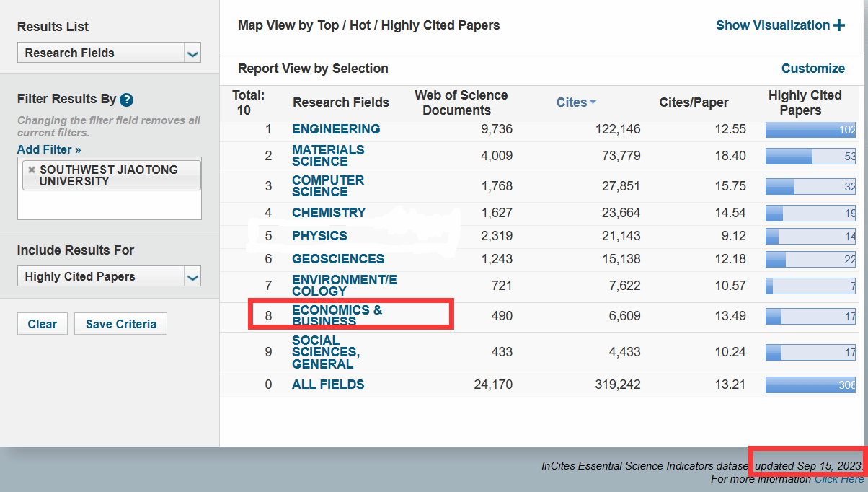This screenshot has width=868, height=492.
Task: Click the Cites sort arrow
Action: (x=593, y=102)
